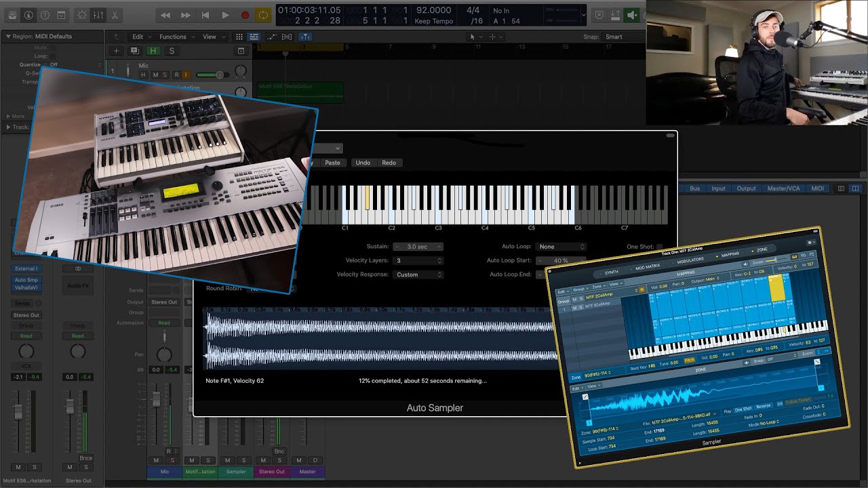Show the Mixer via faders icon

pyautogui.click(x=98, y=15)
